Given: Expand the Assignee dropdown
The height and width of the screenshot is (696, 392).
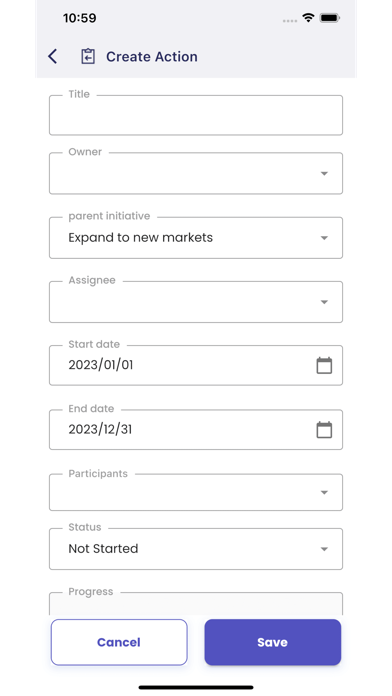Looking at the screenshot, I should pos(196,302).
